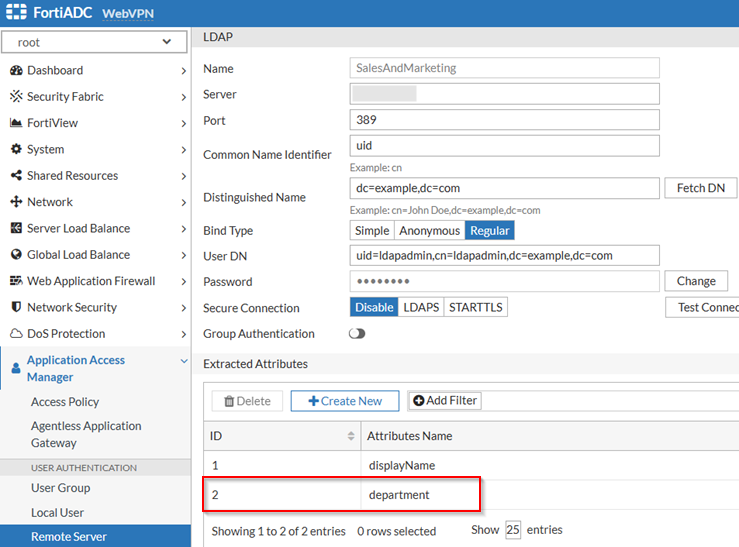This screenshot has height=547, width=739.
Task: Click the Web Application Firewall icon
Action: (16, 281)
